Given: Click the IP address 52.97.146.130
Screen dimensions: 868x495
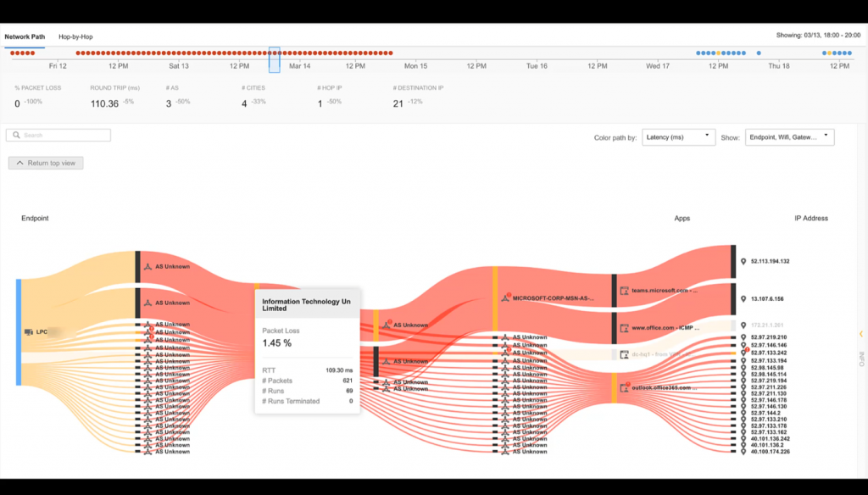Looking at the screenshot, I should pos(769,406).
